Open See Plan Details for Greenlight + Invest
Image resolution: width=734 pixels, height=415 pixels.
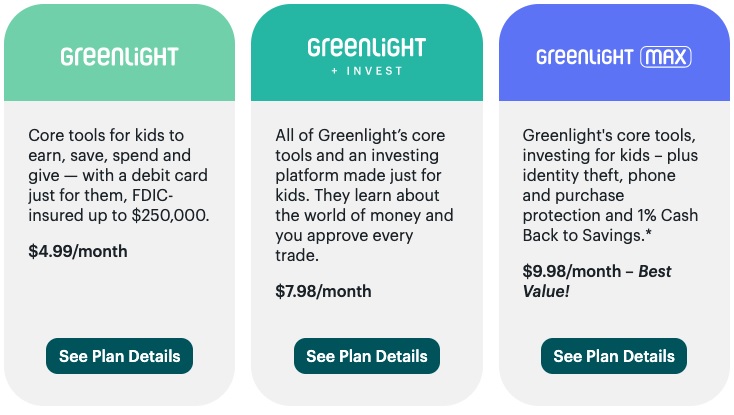[x=367, y=356]
